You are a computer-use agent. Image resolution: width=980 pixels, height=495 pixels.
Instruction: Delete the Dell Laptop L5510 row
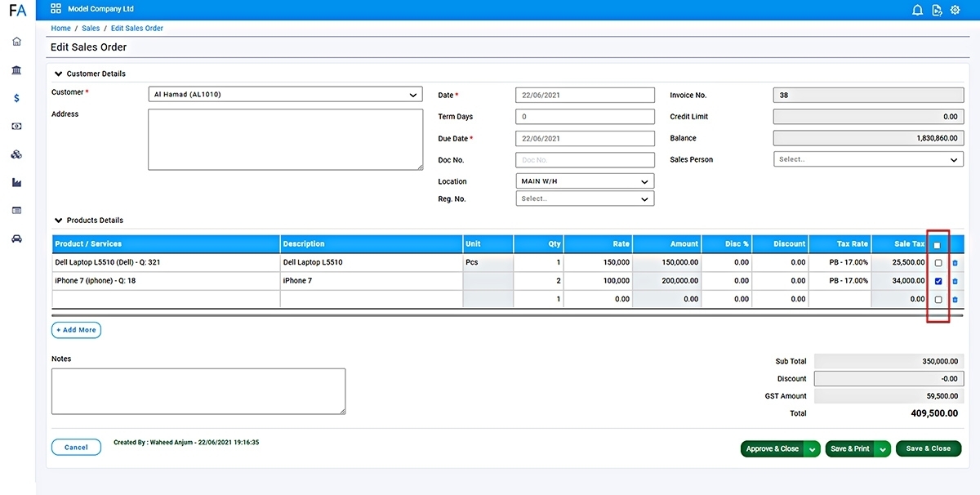[x=955, y=263]
